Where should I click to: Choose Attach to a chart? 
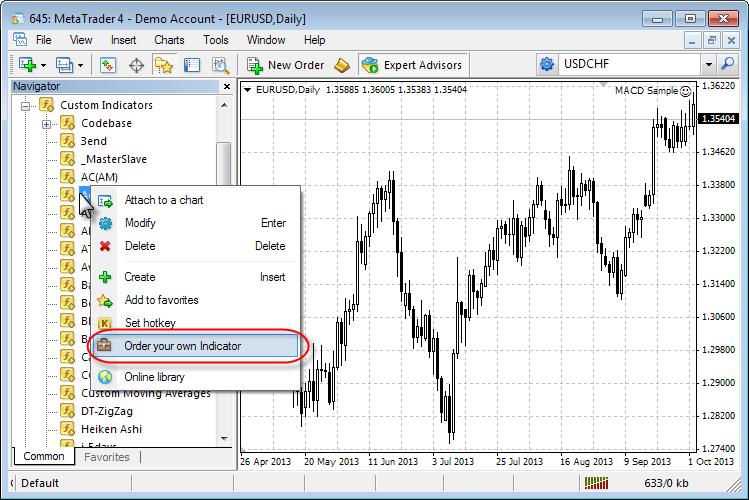pyautogui.click(x=196, y=200)
